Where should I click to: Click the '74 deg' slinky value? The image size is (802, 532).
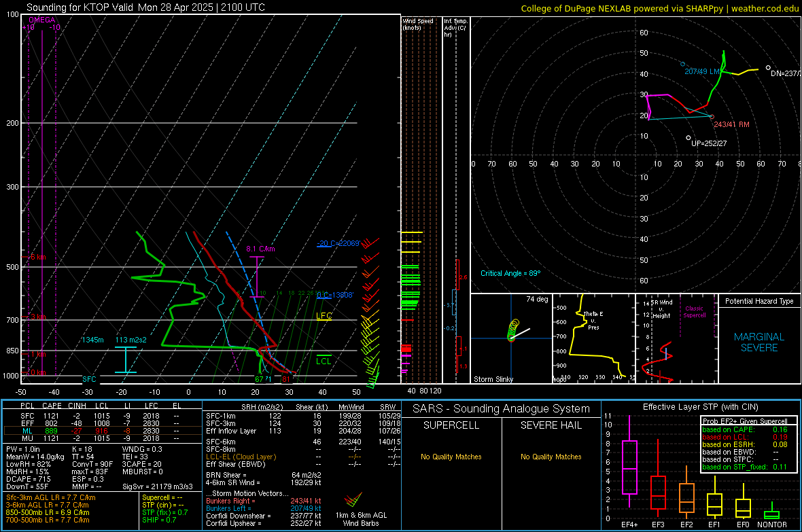click(x=537, y=299)
